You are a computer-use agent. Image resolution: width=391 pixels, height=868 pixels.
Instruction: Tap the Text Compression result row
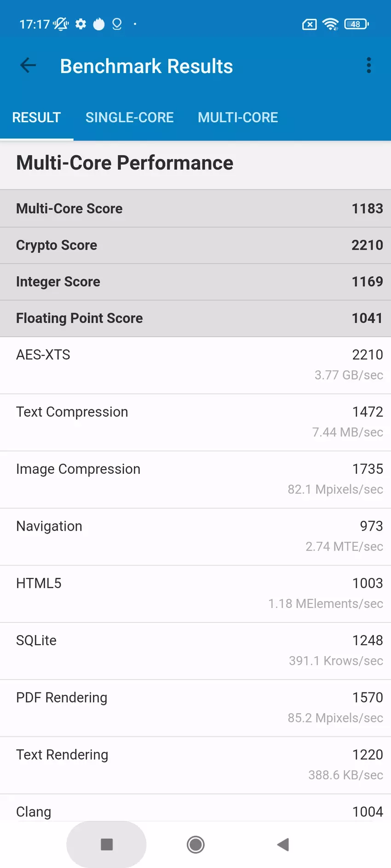(x=195, y=422)
